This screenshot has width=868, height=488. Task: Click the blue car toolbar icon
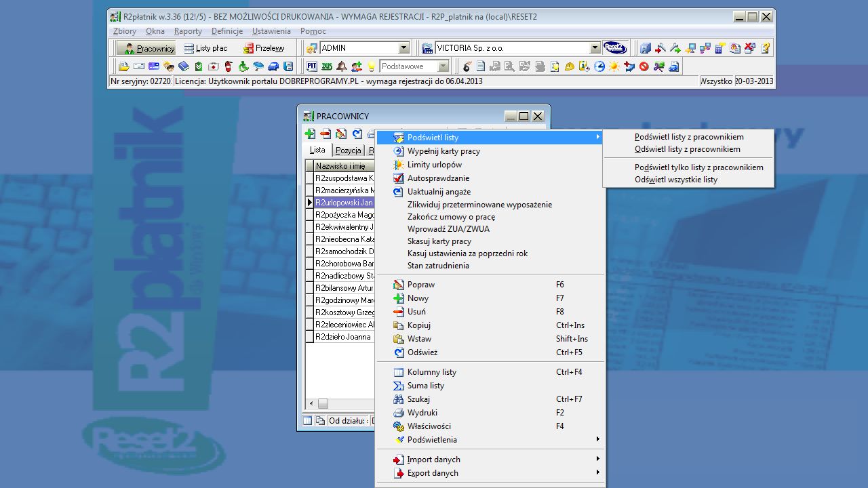point(273,66)
